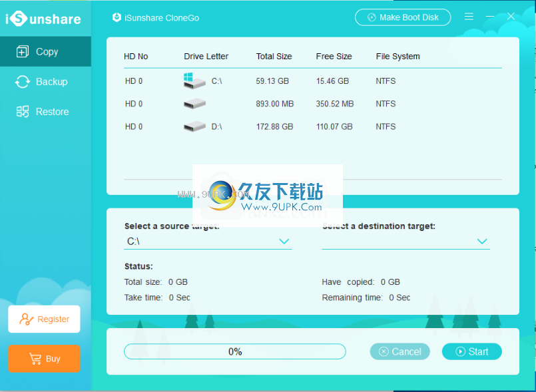Click the Total Size column header

point(274,57)
